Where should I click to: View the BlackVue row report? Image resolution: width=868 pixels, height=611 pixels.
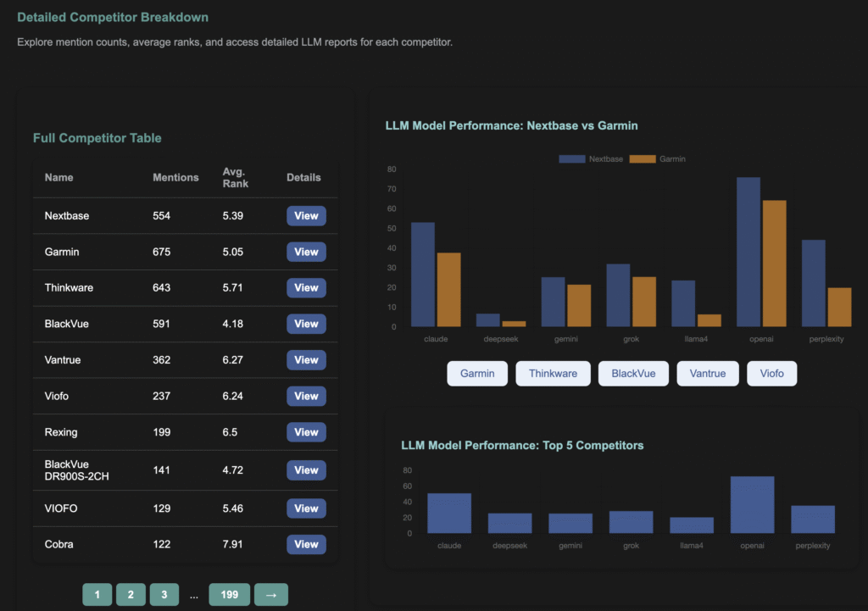click(306, 324)
